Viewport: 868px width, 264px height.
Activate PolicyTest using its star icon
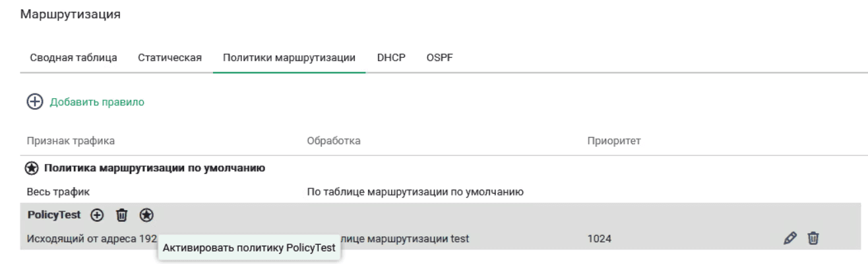coord(146,215)
